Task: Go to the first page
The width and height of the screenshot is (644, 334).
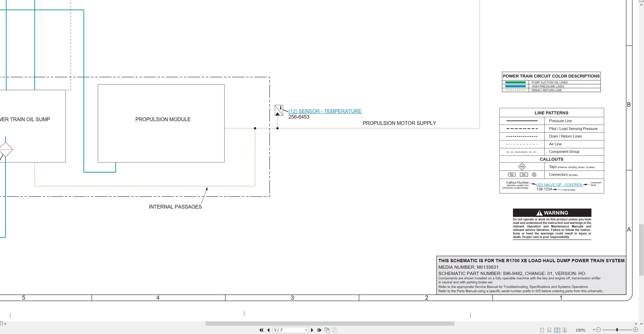Action: [x=261, y=330]
